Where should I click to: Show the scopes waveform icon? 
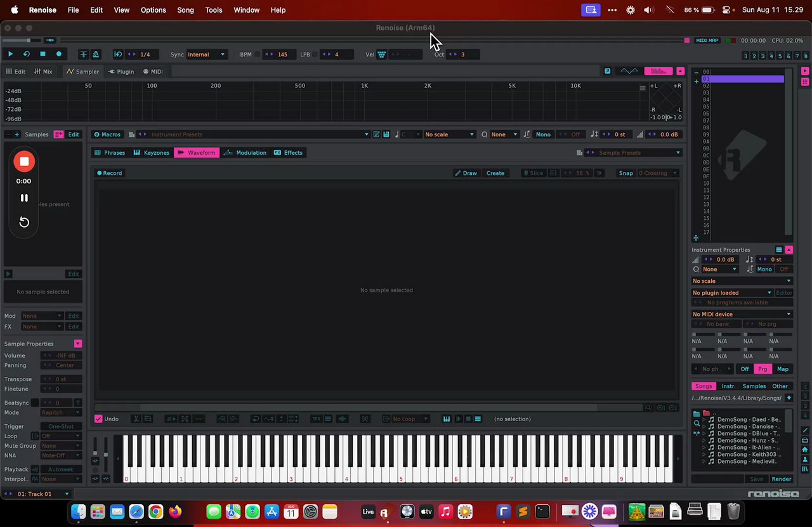point(629,71)
